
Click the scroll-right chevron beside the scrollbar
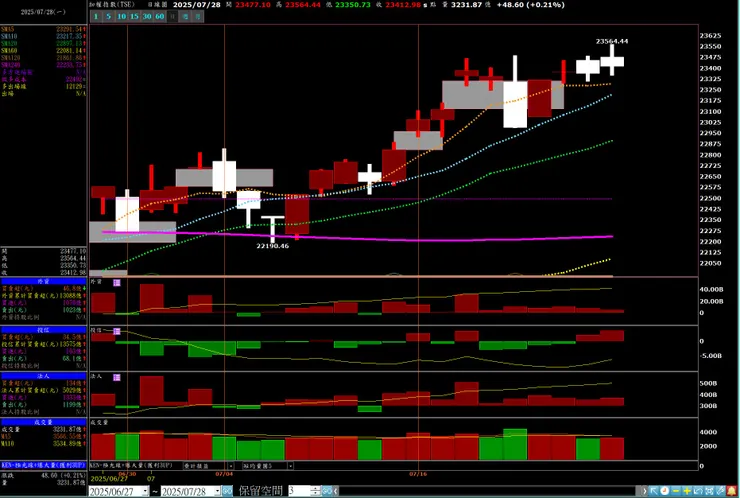tap(645, 491)
